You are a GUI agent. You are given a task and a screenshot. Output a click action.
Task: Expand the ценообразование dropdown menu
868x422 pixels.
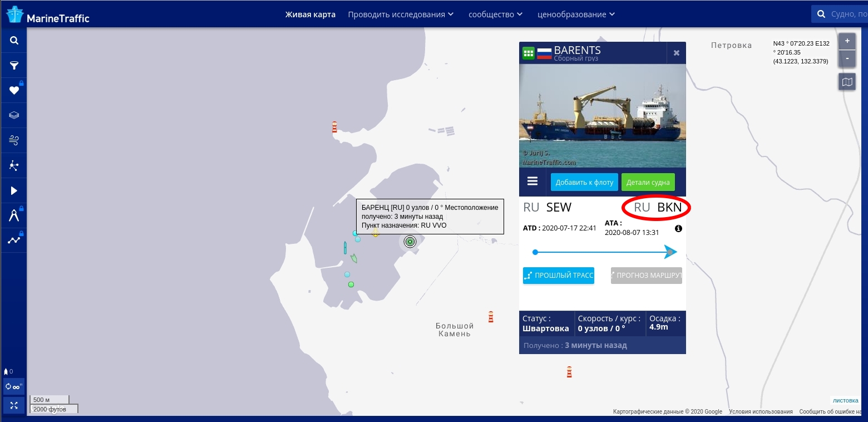(576, 14)
